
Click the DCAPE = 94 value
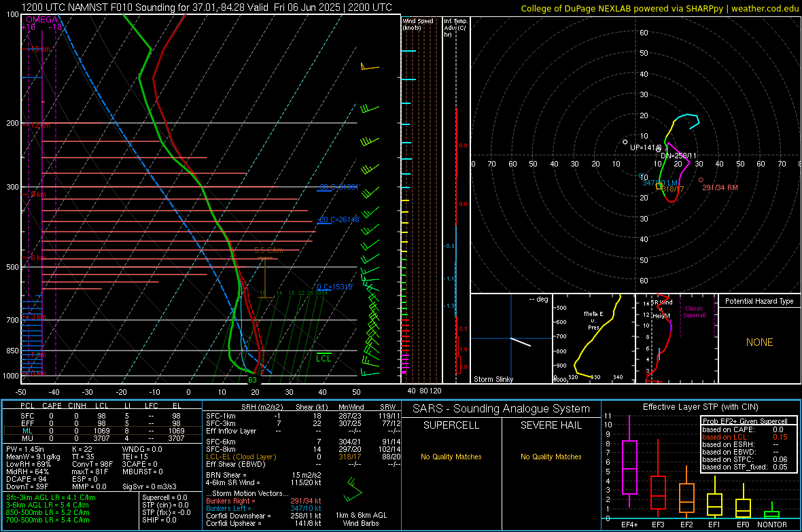pos(27,479)
